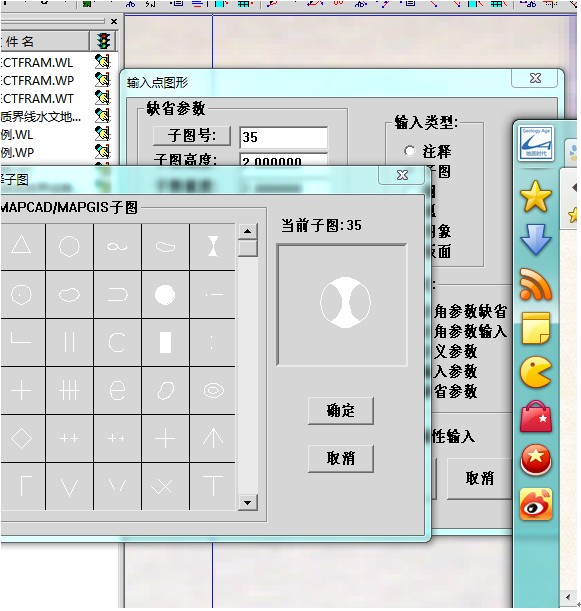Pick the hourglass-shaped symbol in grid
This screenshot has height=611, width=581.
pyautogui.click(x=213, y=246)
